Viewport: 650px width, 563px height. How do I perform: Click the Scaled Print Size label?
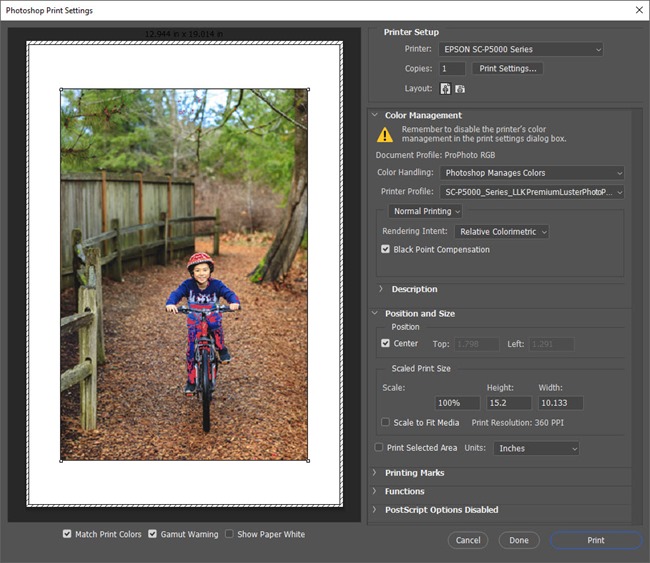point(421,369)
